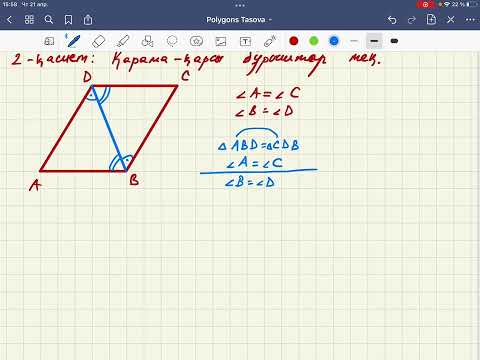This screenshot has height=360, width=480.
Task: Close editing toolbar with the X icon
Action: tap(451, 20)
